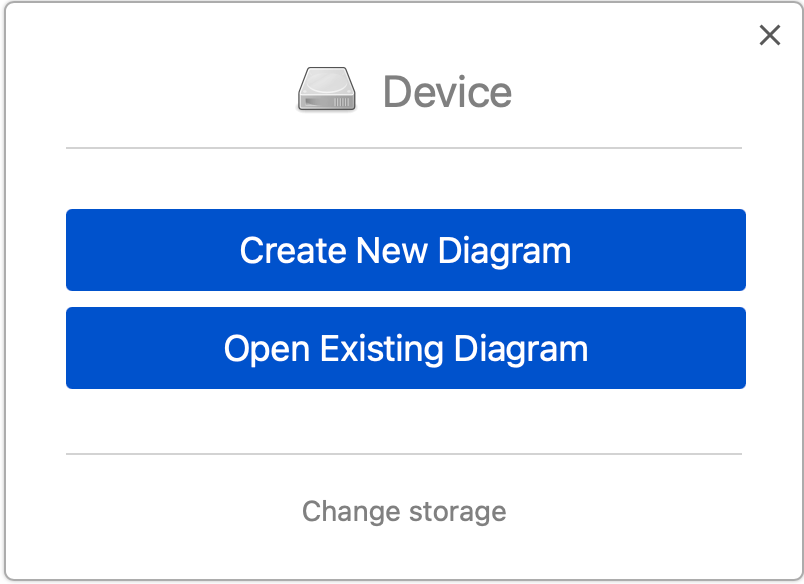Switch storage location using Change storage

(x=404, y=511)
